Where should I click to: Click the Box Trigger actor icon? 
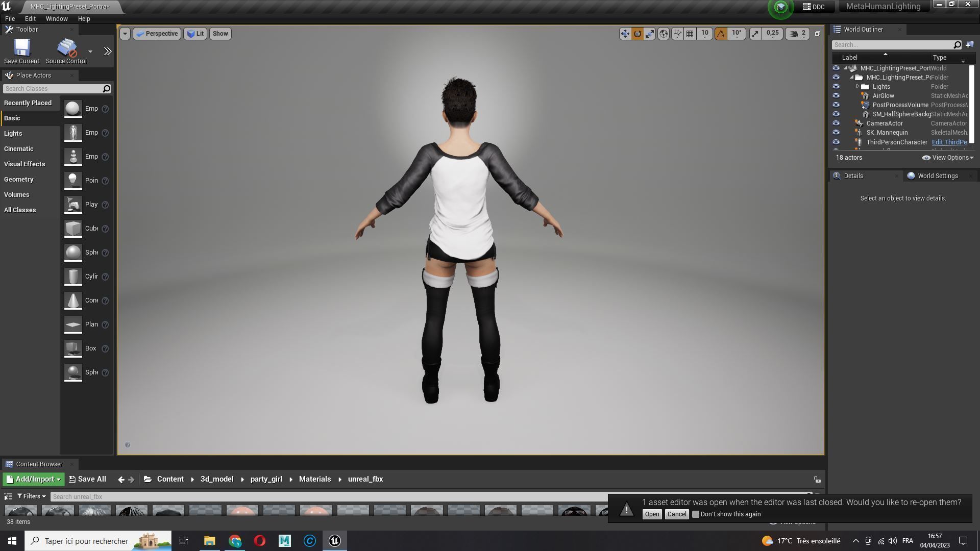(x=73, y=348)
